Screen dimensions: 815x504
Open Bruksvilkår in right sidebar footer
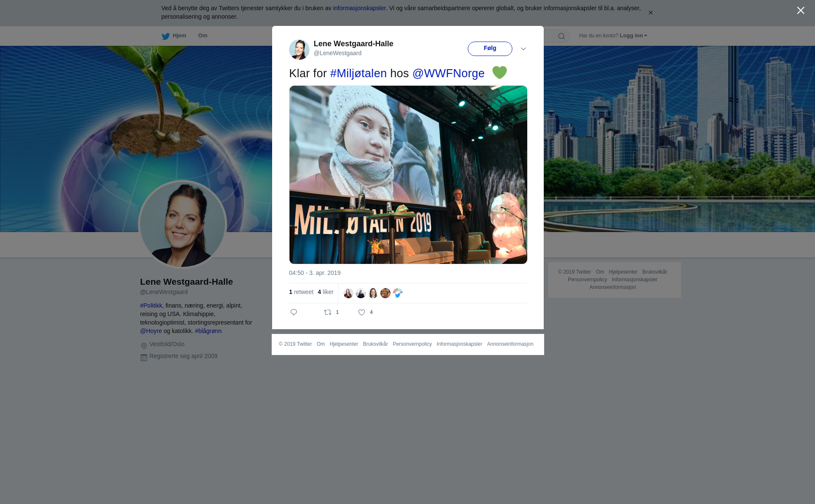click(x=655, y=272)
